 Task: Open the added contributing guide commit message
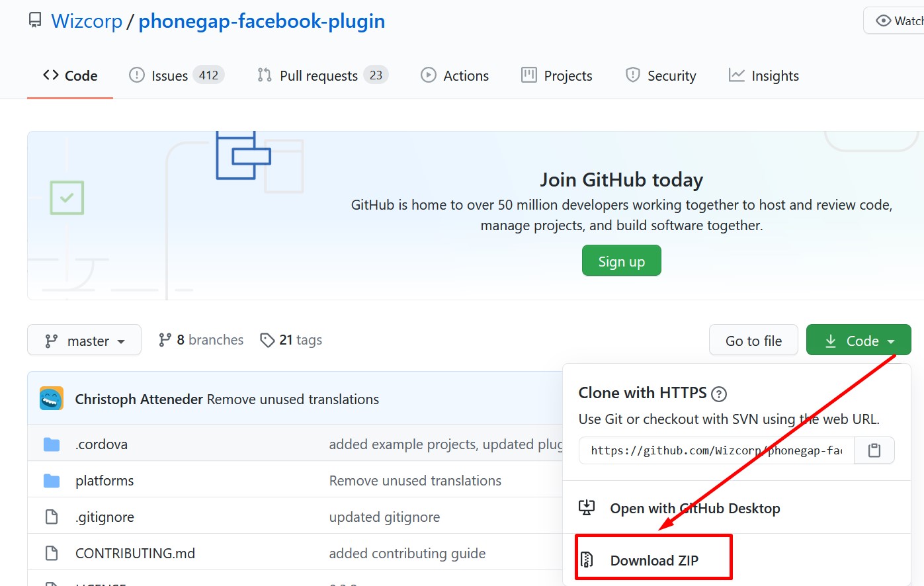tap(407, 554)
